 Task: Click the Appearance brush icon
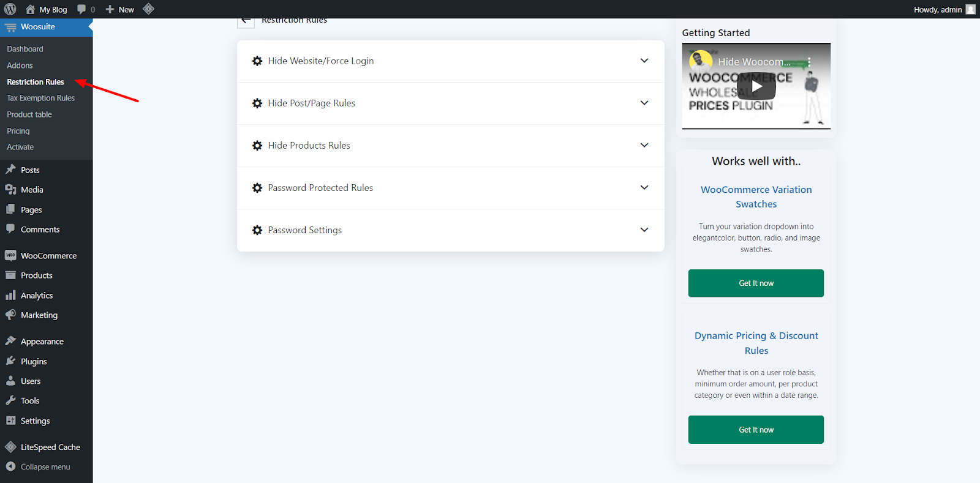point(10,341)
